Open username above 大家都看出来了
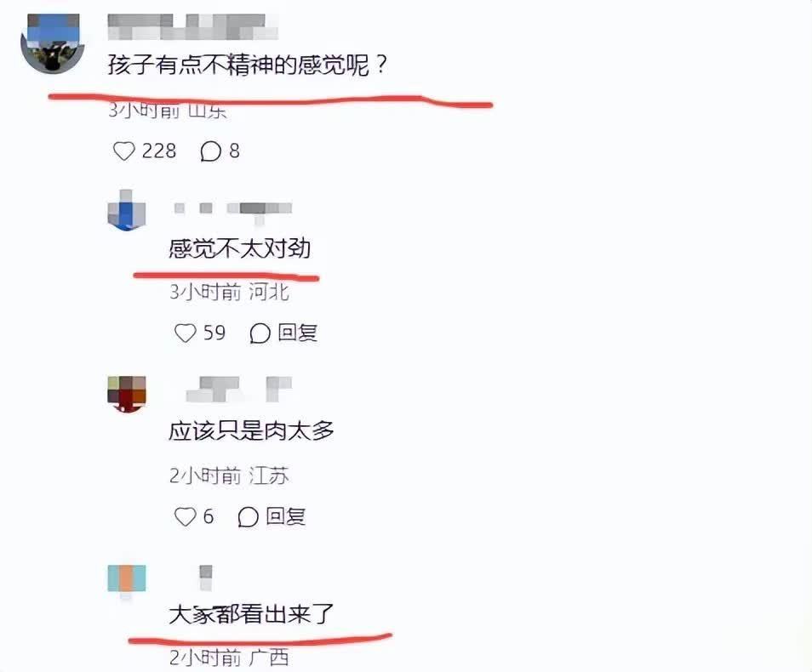The width and height of the screenshot is (812, 672). point(206,578)
